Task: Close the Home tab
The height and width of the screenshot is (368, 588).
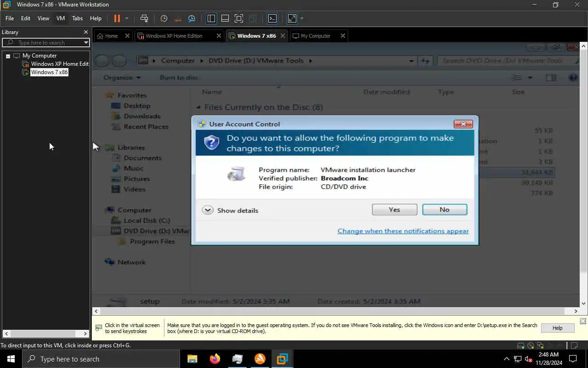Action: point(127,36)
